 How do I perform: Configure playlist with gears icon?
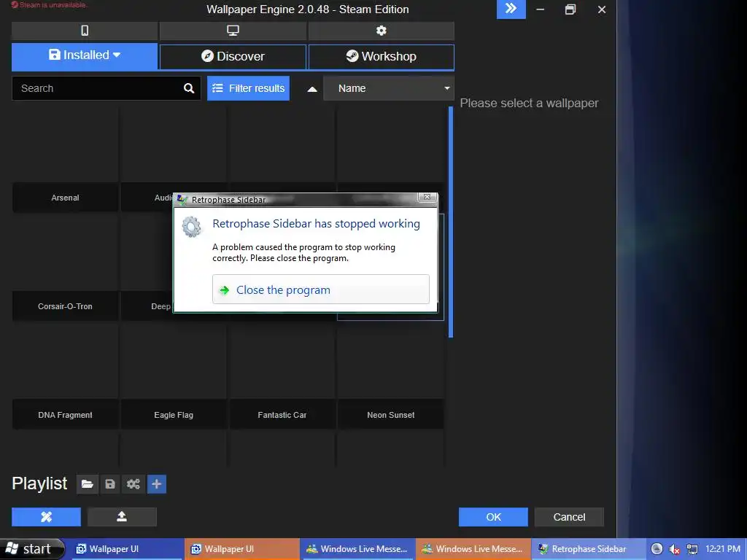coord(133,484)
